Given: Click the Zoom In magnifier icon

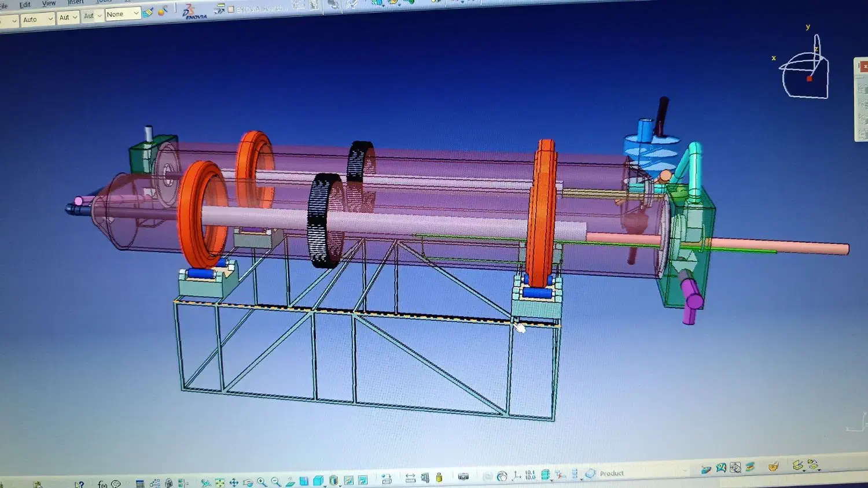Looking at the screenshot, I should [262, 482].
